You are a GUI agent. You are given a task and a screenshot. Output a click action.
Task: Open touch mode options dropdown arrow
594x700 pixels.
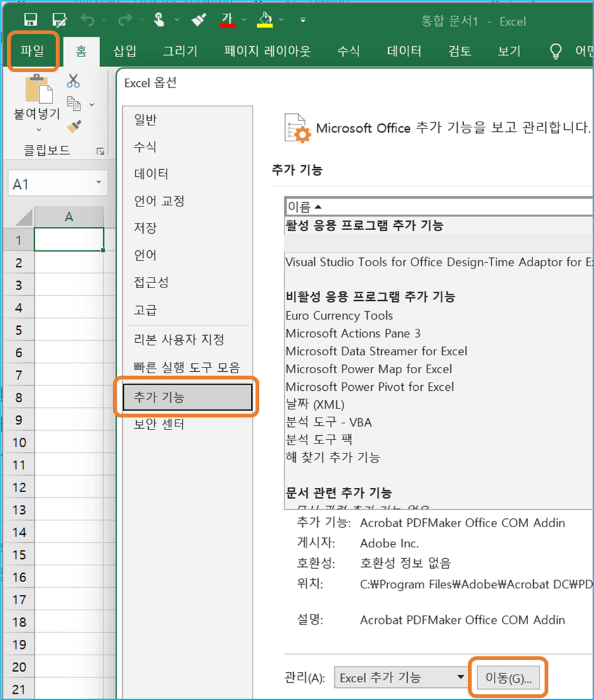coord(177,20)
